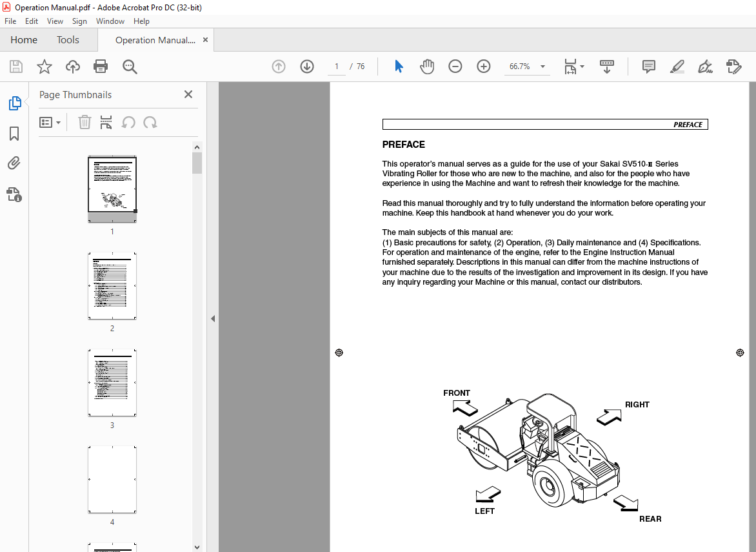Click the page number input field
The height and width of the screenshot is (552, 756).
(x=337, y=66)
